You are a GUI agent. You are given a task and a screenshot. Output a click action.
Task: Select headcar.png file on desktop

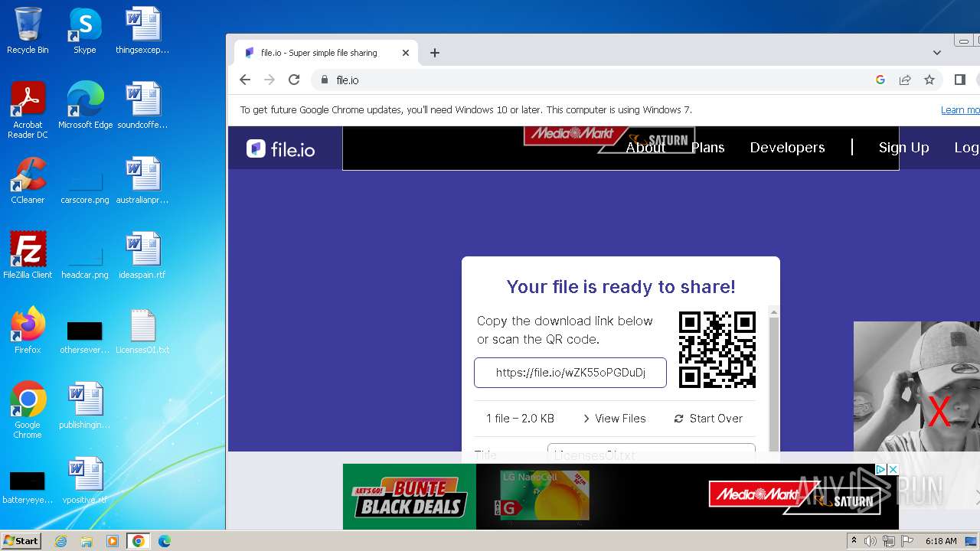85,262
